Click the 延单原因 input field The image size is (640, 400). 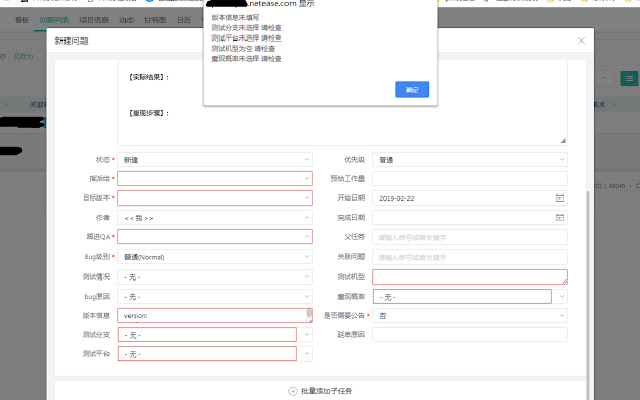(x=469, y=335)
